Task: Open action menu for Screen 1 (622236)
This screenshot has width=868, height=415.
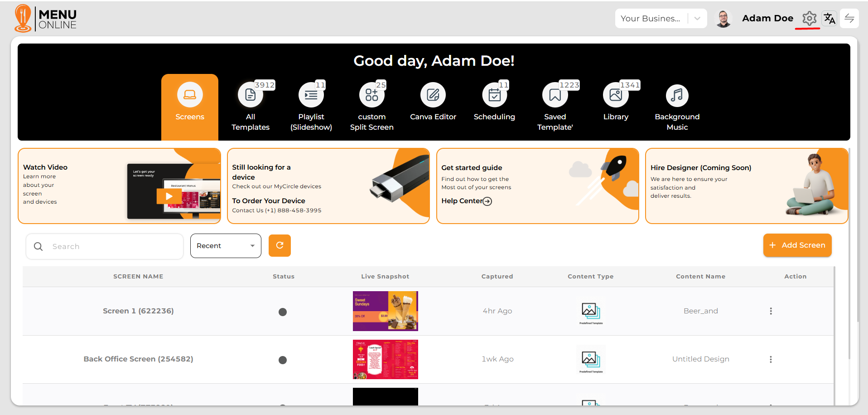Action: pos(771,311)
